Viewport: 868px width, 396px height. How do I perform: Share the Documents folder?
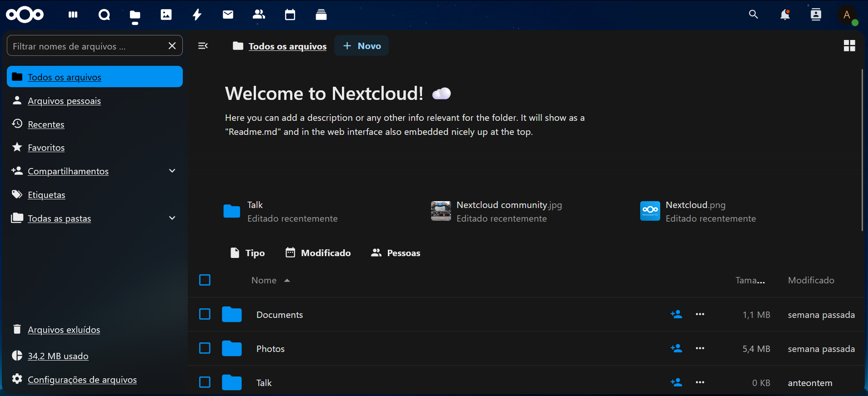click(x=676, y=314)
